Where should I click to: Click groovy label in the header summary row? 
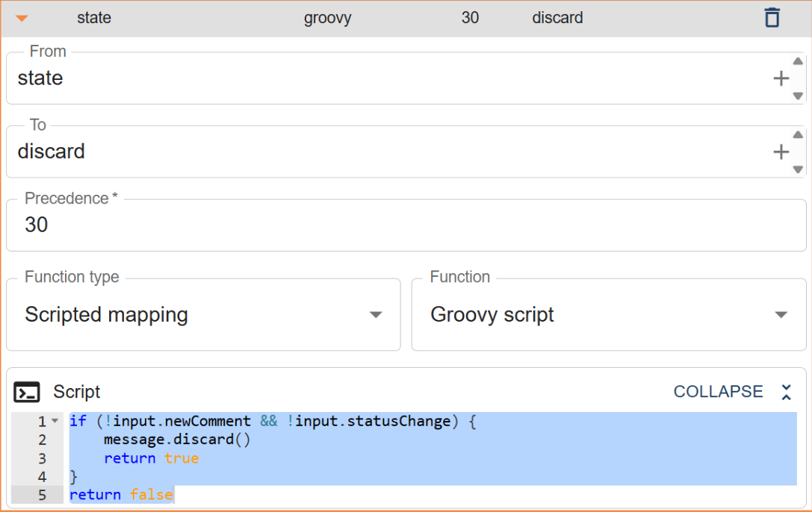pyautogui.click(x=327, y=16)
